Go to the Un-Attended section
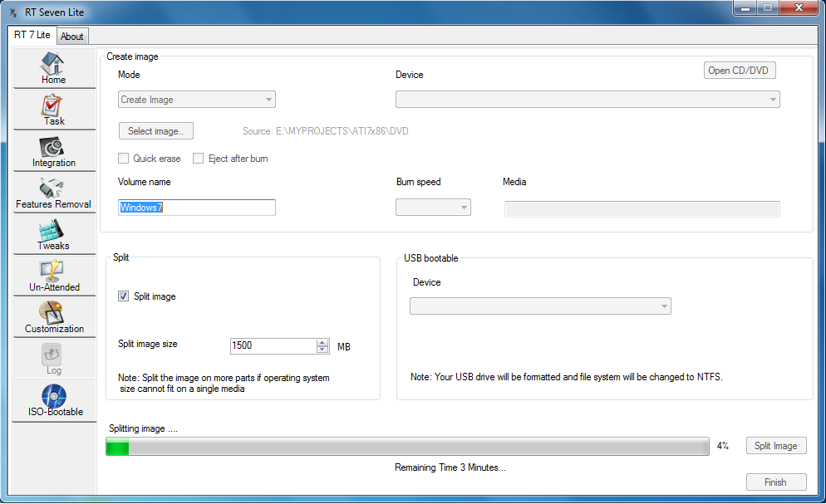 (x=54, y=276)
